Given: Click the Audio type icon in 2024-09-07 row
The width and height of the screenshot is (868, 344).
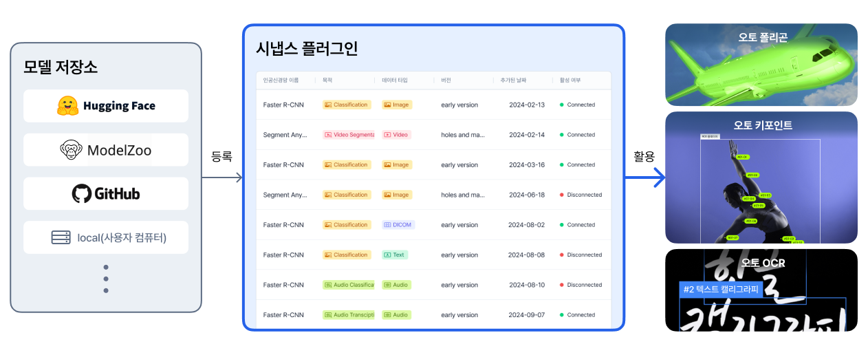Looking at the screenshot, I should [x=388, y=315].
